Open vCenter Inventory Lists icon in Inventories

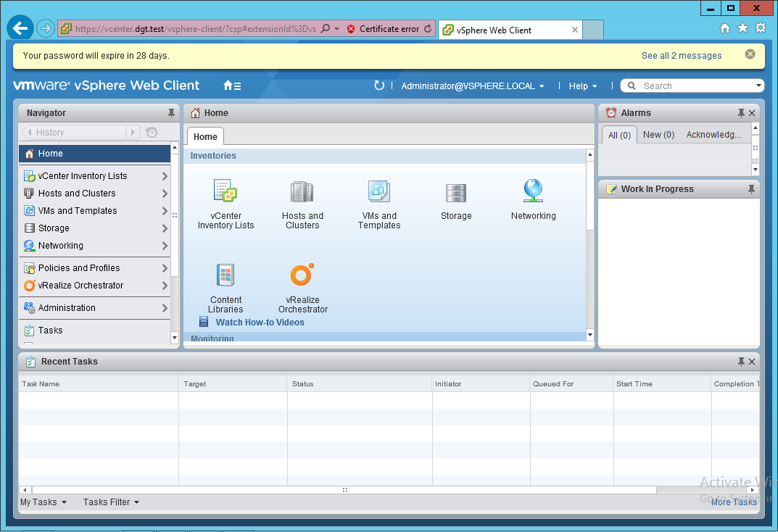[x=225, y=191]
